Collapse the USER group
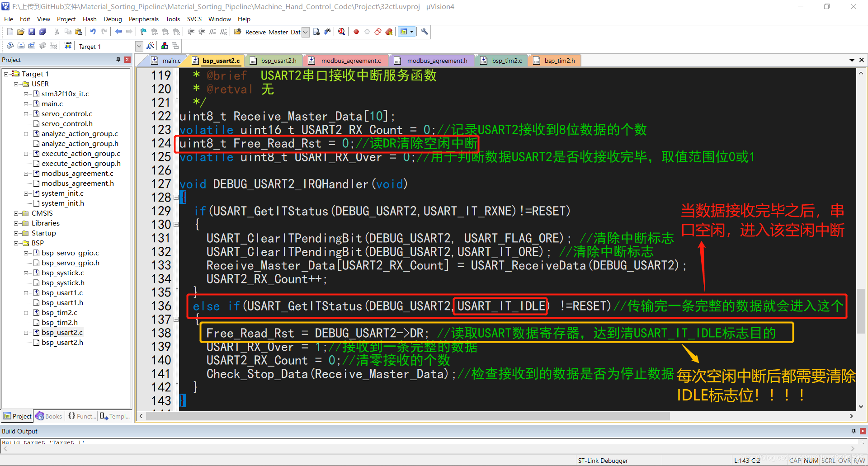Image resolution: width=868 pixels, height=466 pixels. (16, 84)
